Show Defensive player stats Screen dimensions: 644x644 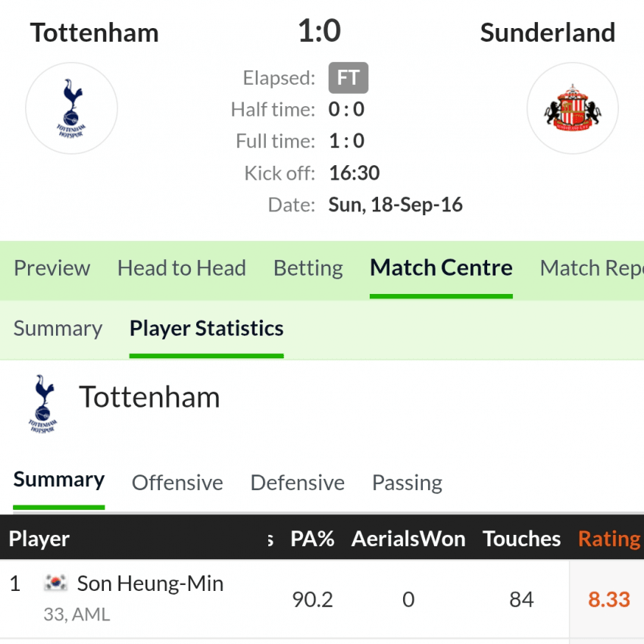[x=297, y=483]
